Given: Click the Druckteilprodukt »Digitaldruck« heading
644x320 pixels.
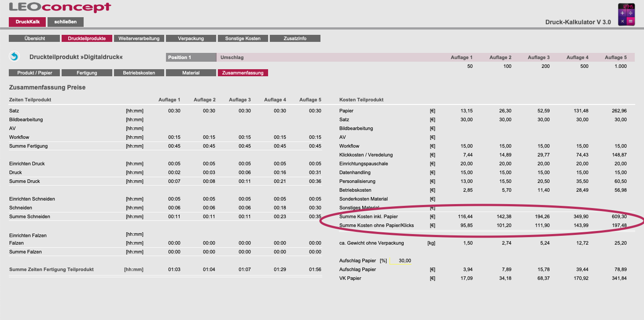Looking at the screenshot, I should (76, 57).
